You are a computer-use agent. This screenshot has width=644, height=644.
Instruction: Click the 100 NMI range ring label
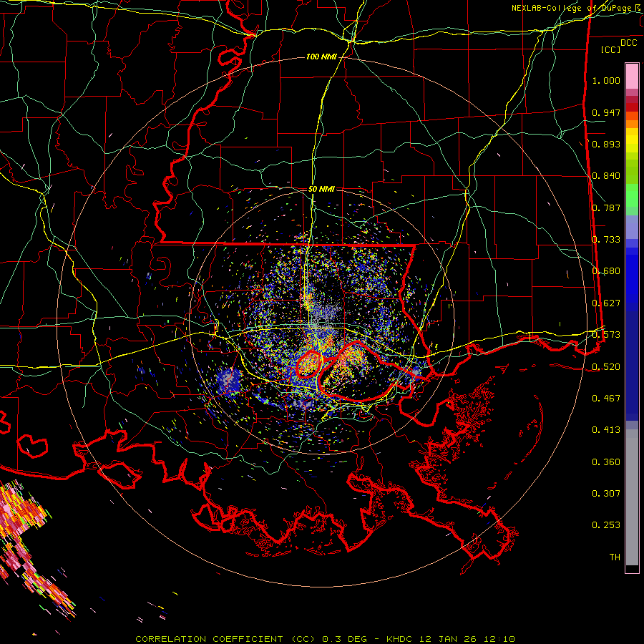click(321, 57)
